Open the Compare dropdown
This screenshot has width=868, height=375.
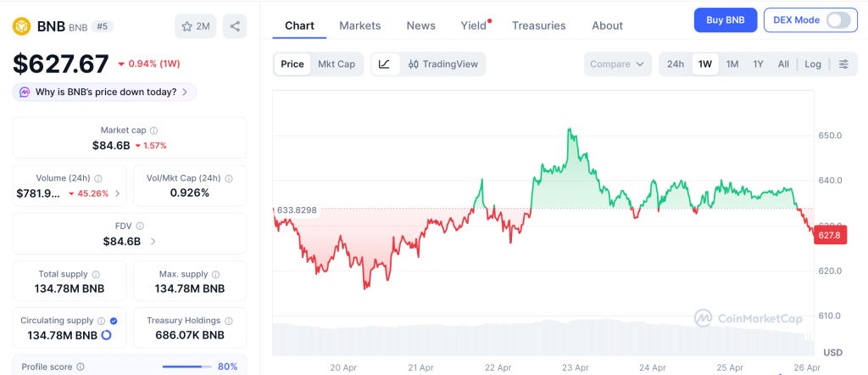[x=618, y=64]
